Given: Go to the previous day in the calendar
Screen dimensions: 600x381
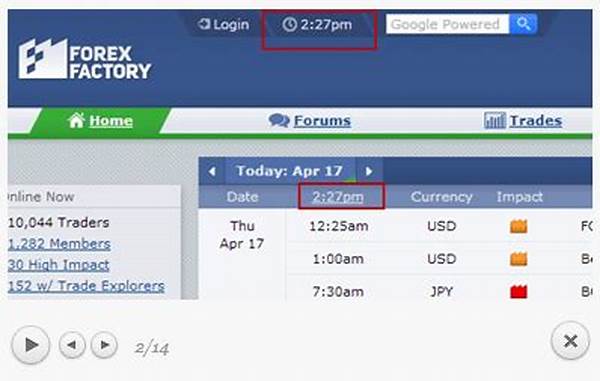Looking at the screenshot, I should tap(212, 171).
